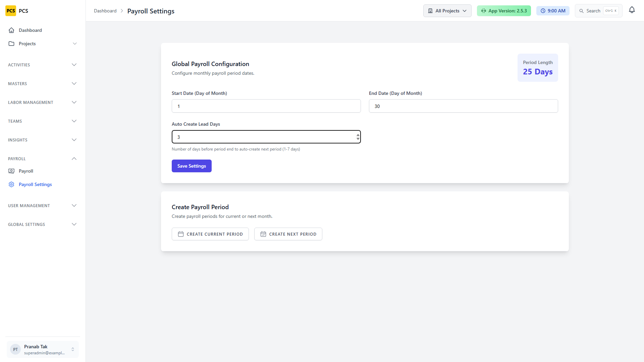Open notifications bell icon
This screenshot has width=644, height=362.
coord(632,10)
